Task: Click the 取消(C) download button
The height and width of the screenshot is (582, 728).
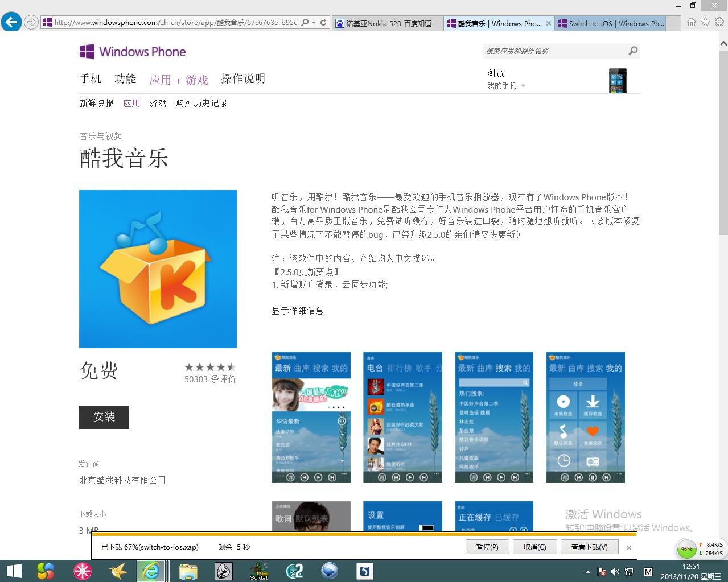Action: pos(534,547)
